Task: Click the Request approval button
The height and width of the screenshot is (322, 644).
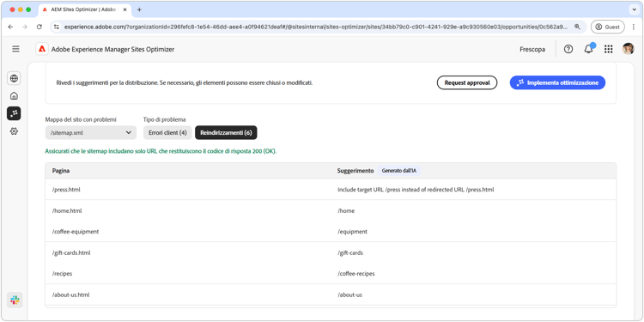Action: point(467,82)
